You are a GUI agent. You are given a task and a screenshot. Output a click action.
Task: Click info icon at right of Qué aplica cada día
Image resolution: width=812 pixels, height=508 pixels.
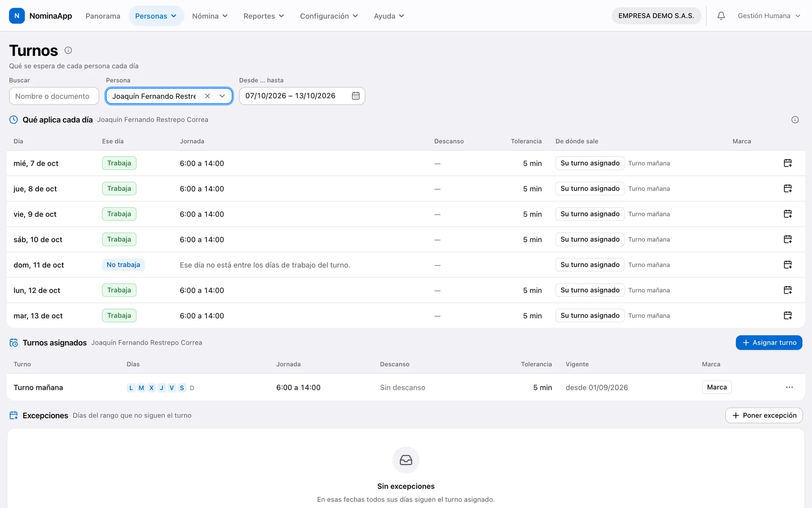coord(795,120)
